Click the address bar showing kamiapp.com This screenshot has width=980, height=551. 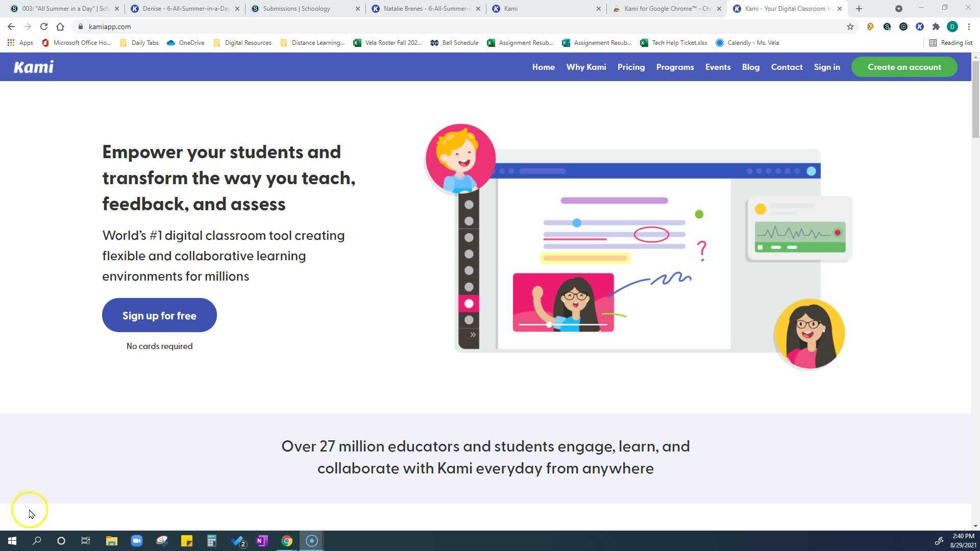pyautogui.click(x=204, y=27)
